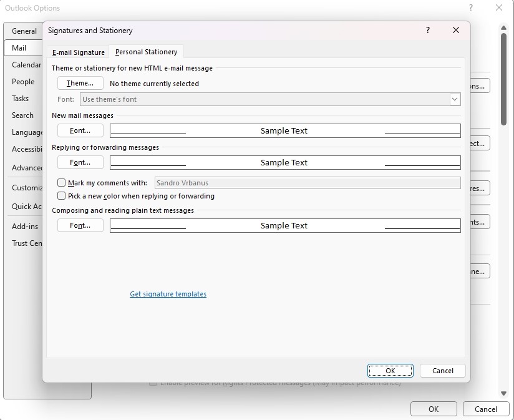Screen dimensions: 514x420
Task: Select General in Outlook Options sidebar
Action: click(x=24, y=31)
